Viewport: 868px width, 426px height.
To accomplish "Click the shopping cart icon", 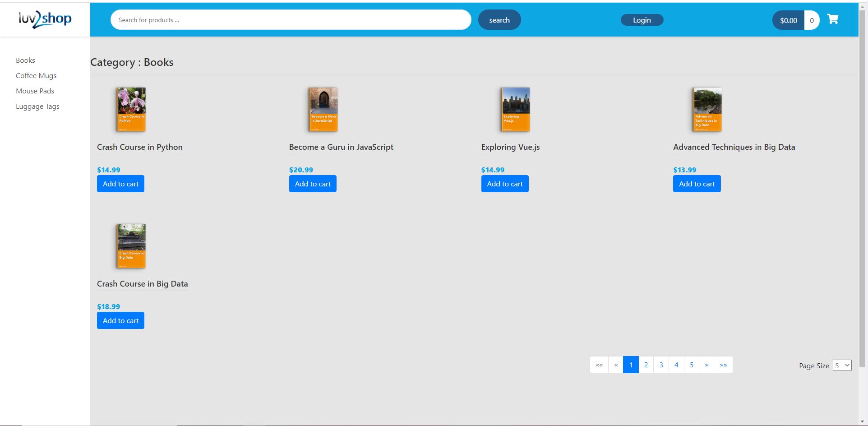I will [832, 19].
